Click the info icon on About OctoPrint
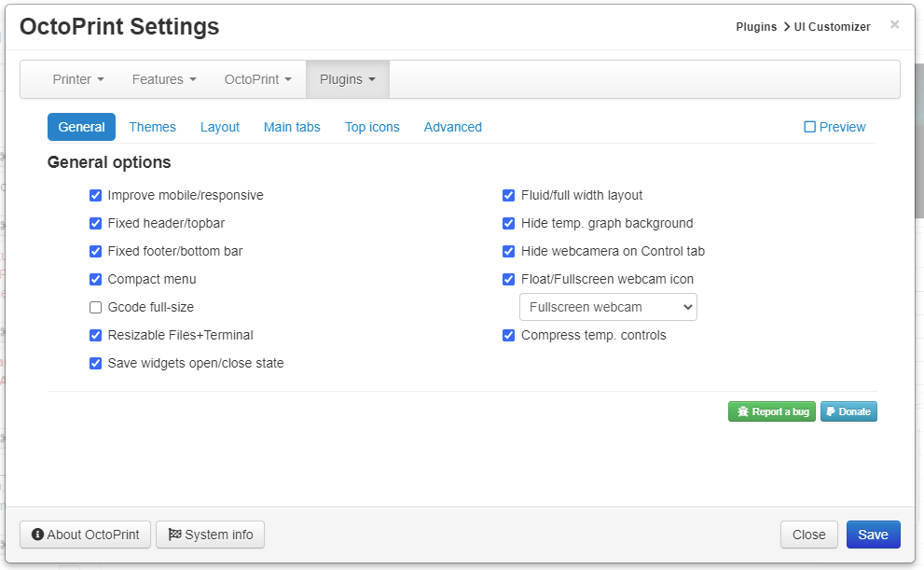Screen dimensions: 924x570 (37, 534)
